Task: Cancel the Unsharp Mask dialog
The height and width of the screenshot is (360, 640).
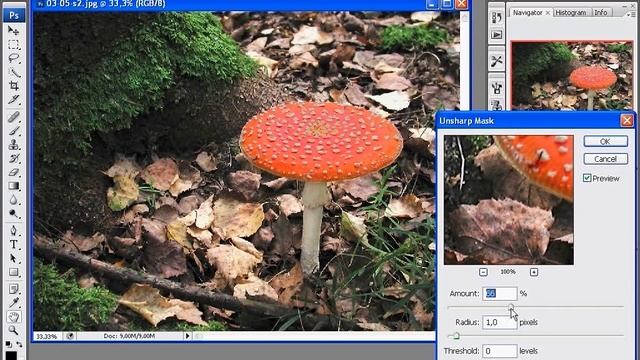Action: [605, 159]
